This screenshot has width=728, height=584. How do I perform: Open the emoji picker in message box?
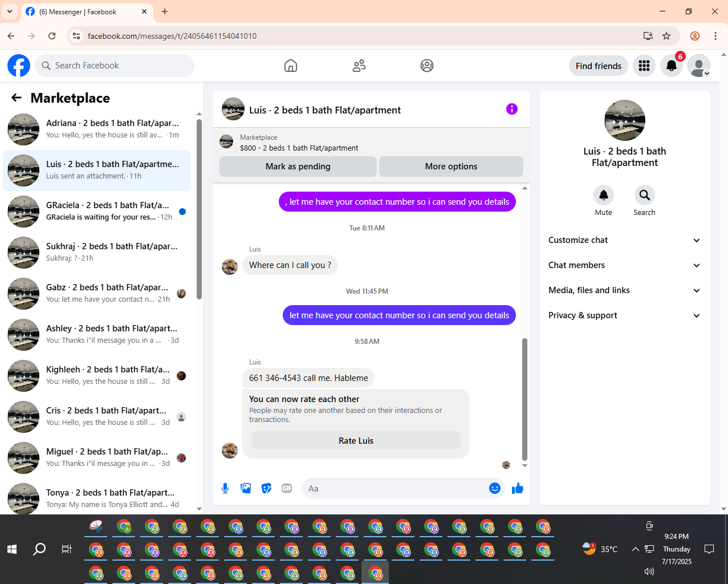[x=495, y=488]
